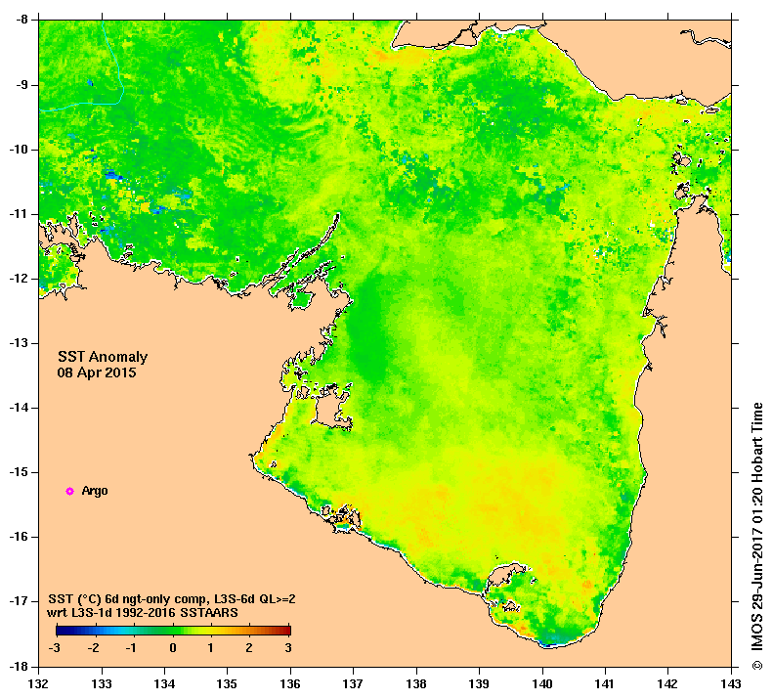The height and width of the screenshot is (700, 773).
Task: Click longitude label '132'
Action: [39, 683]
